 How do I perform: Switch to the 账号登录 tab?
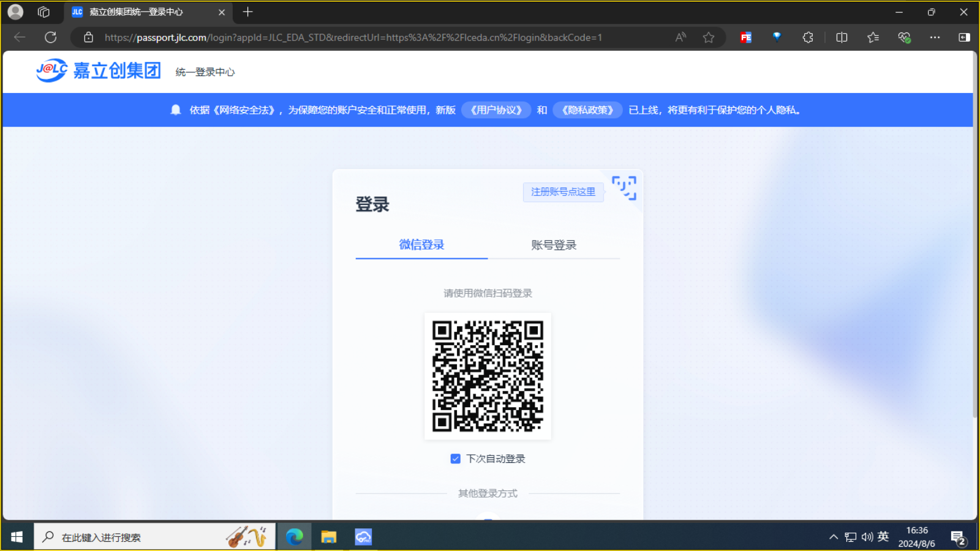(554, 245)
